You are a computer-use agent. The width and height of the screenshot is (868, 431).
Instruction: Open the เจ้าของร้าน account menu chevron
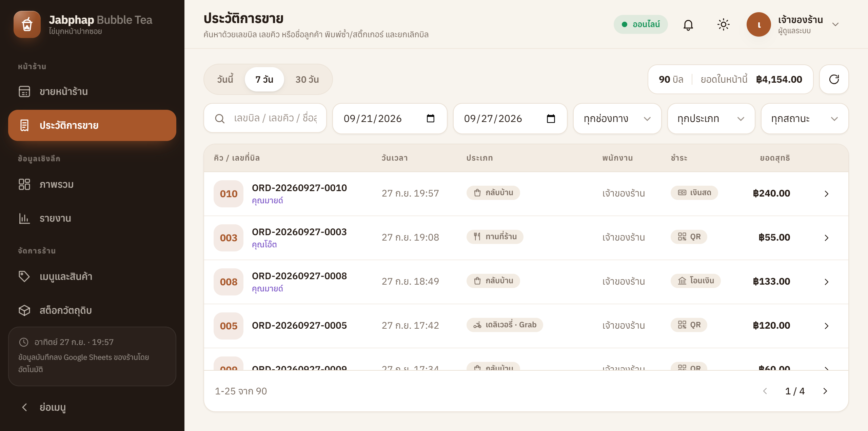(835, 24)
